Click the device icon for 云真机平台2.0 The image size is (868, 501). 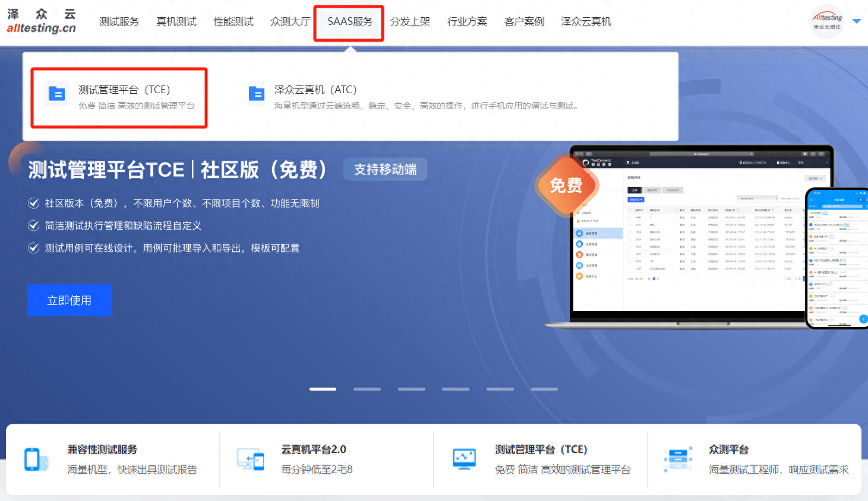click(251, 459)
